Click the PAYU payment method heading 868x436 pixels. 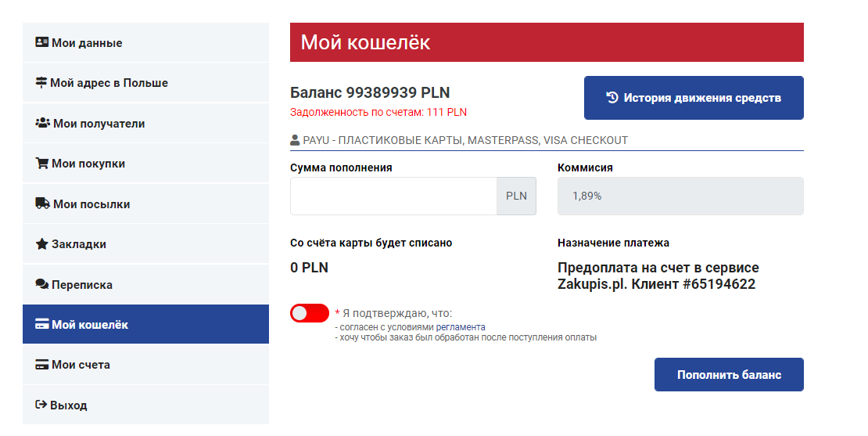[459, 141]
